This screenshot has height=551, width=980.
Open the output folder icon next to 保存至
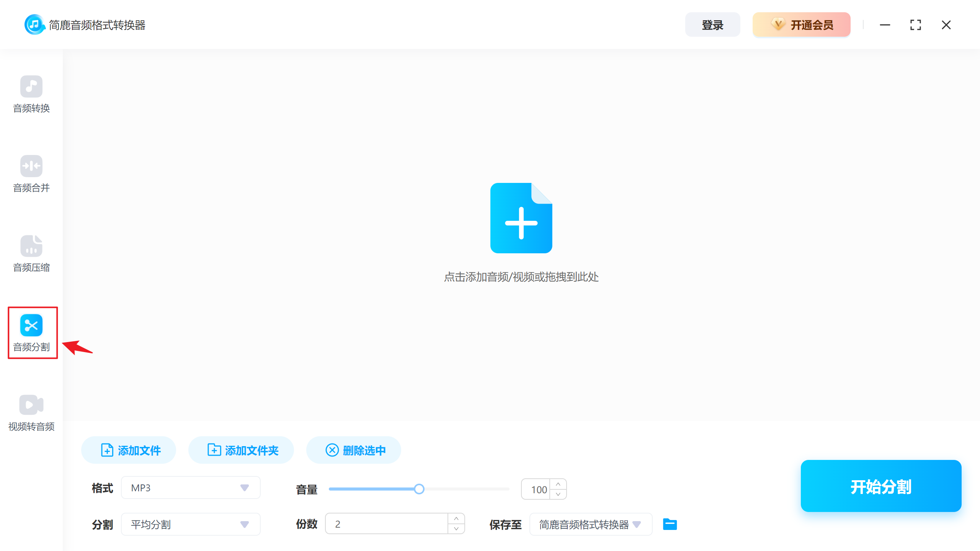(670, 524)
